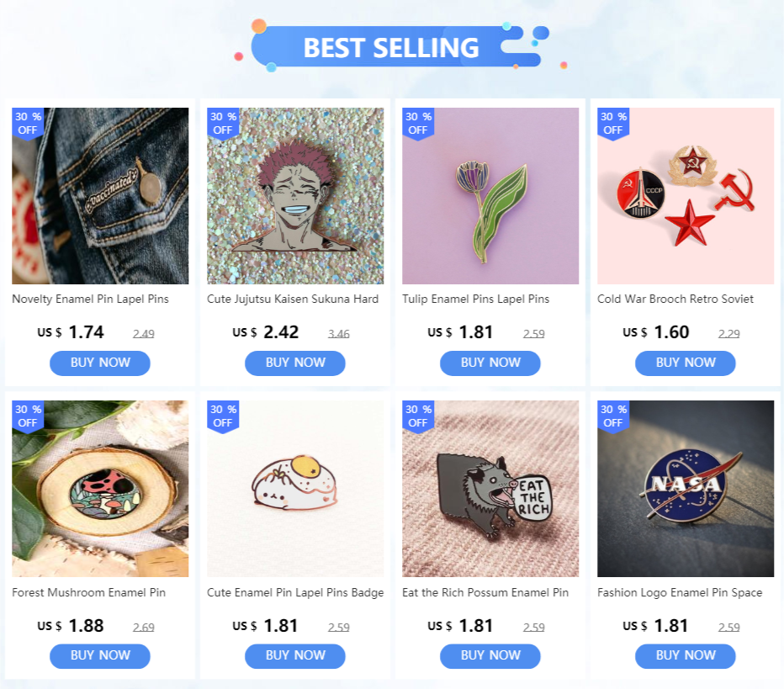784x689 pixels.
Task: Open the Jujutsu Kaisen Sukuna pin image
Action: 295,195
